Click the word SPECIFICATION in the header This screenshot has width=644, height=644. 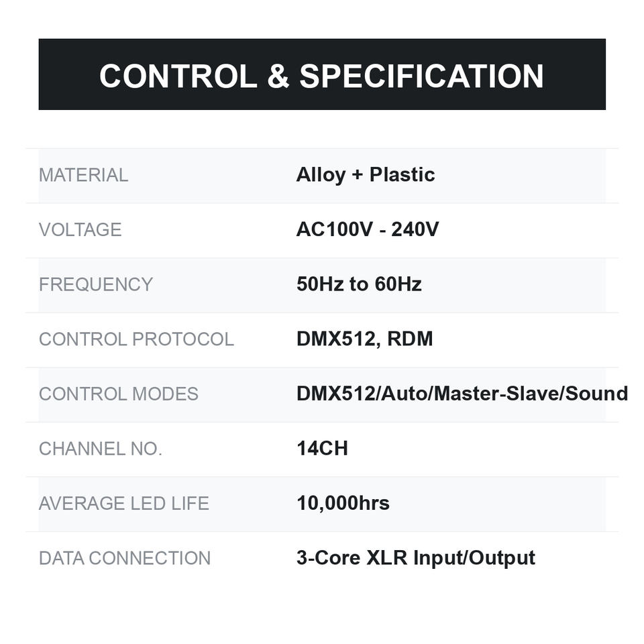coord(421,76)
